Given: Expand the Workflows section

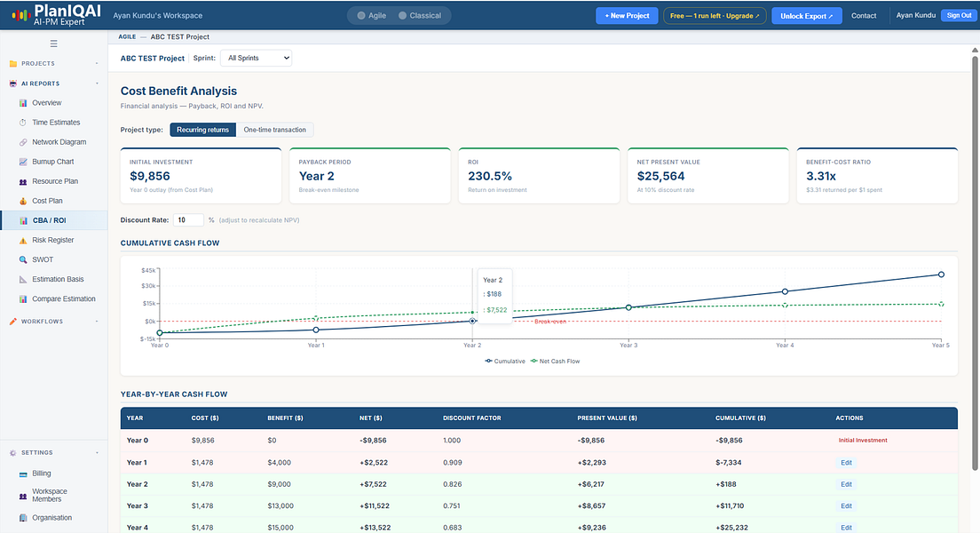Looking at the screenshot, I should 97,322.
